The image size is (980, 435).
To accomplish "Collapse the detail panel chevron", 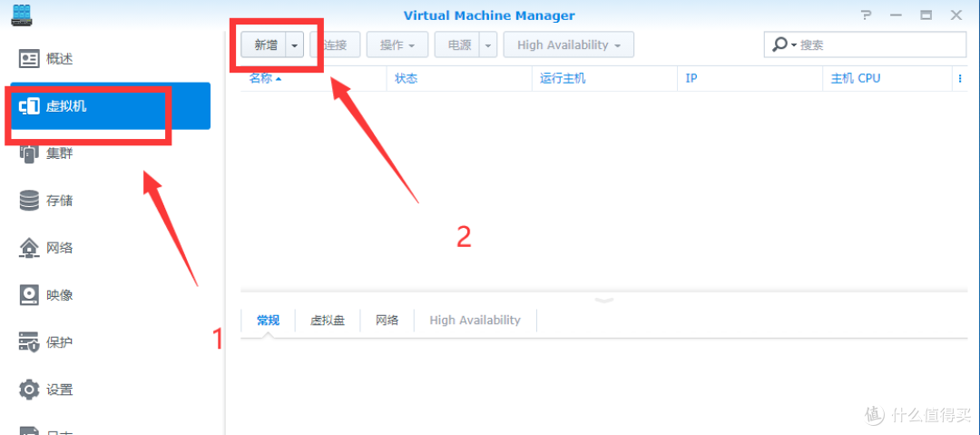I will pyautogui.click(x=604, y=300).
